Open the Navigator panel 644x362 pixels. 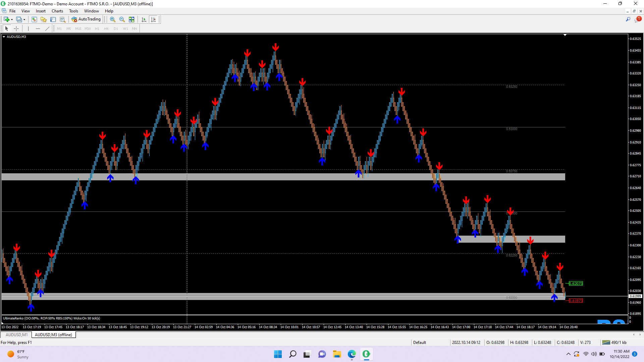(x=44, y=19)
